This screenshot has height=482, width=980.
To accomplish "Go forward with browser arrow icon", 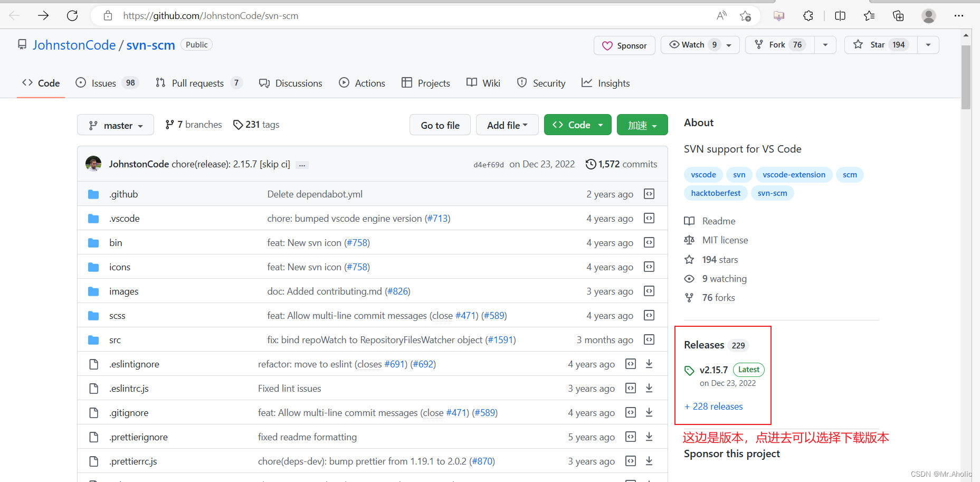I will 43,16.
